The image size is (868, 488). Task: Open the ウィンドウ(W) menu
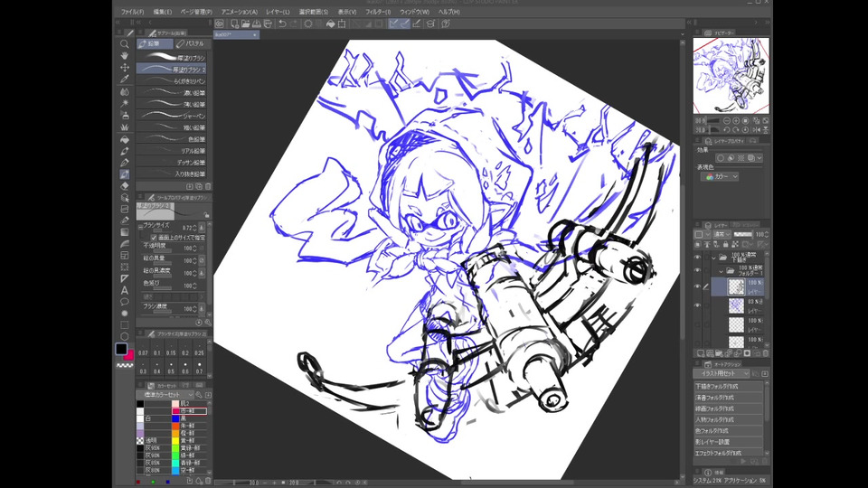(x=415, y=12)
